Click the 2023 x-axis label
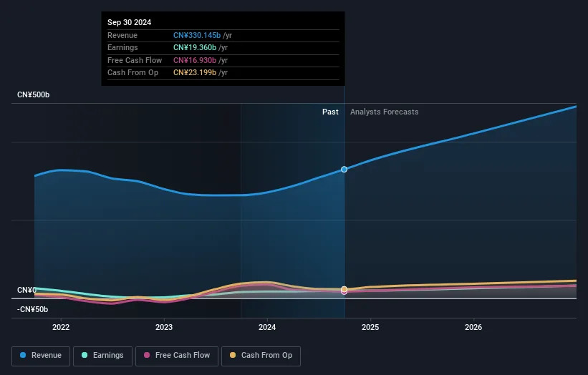Viewport: 588px width, 375px height. click(x=164, y=327)
